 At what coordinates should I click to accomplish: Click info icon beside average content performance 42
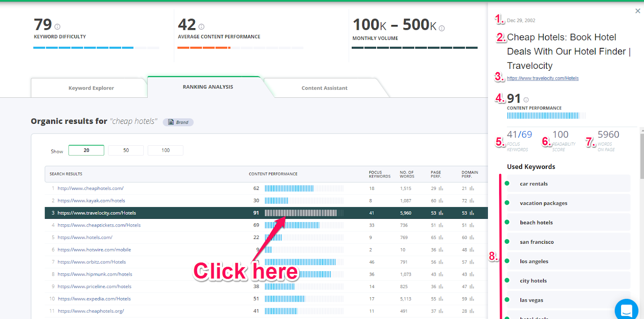pos(202,27)
